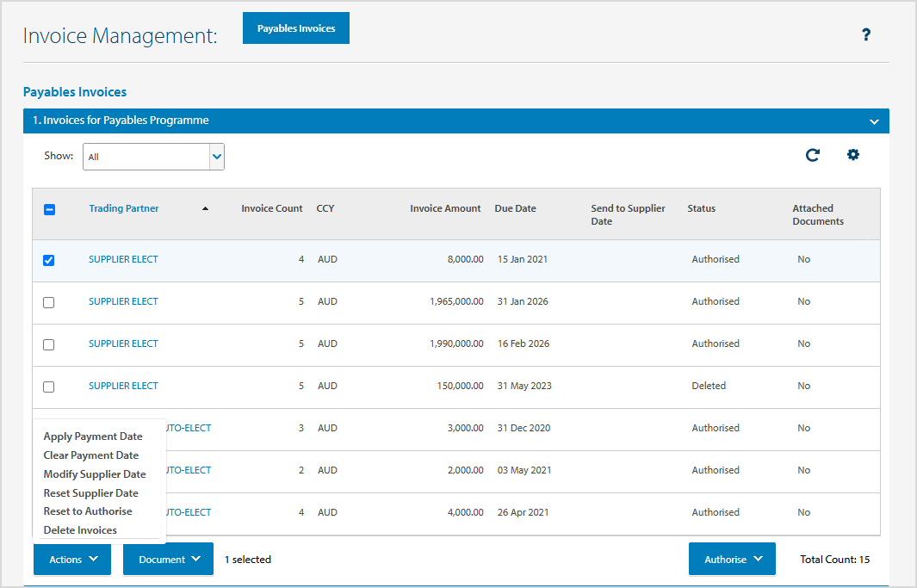This screenshot has width=917, height=588.
Task: Click the 03 May 2021 due date
Action: coord(524,470)
